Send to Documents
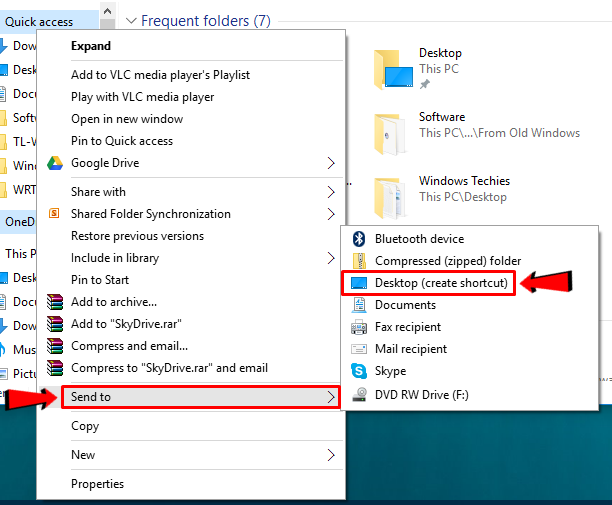The width and height of the screenshot is (612, 505). tap(470, 305)
